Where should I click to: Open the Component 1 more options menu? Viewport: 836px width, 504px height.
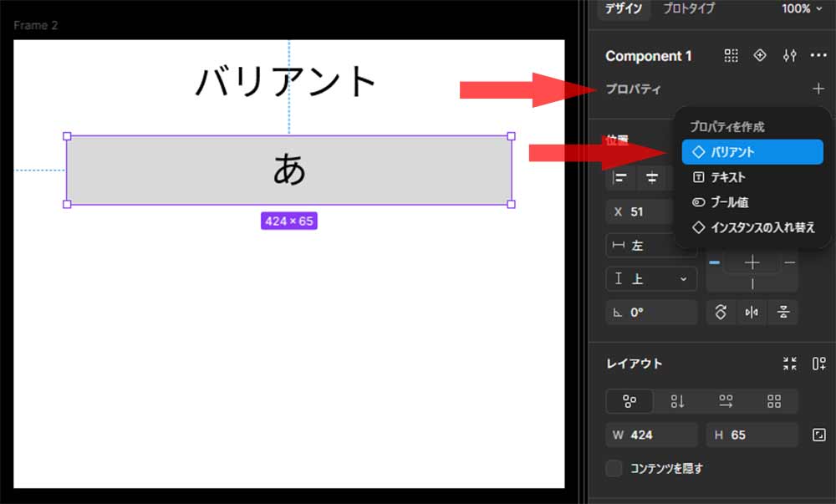click(818, 56)
